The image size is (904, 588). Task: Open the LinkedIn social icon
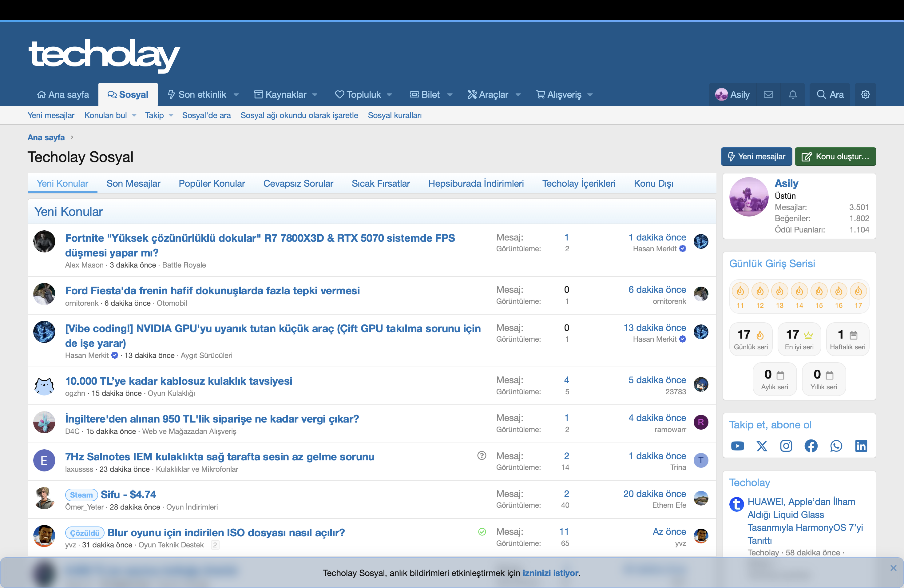pyautogui.click(x=861, y=446)
